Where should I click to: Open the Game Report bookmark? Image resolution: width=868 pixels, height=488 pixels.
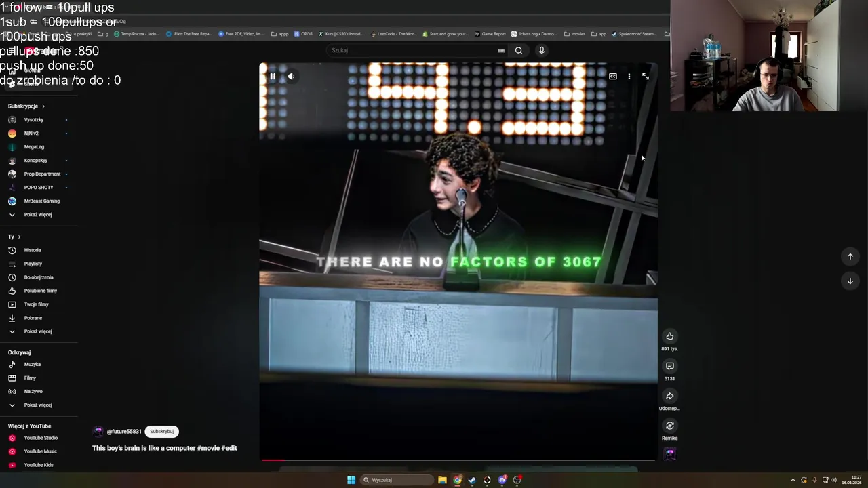click(x=491, y=34)
